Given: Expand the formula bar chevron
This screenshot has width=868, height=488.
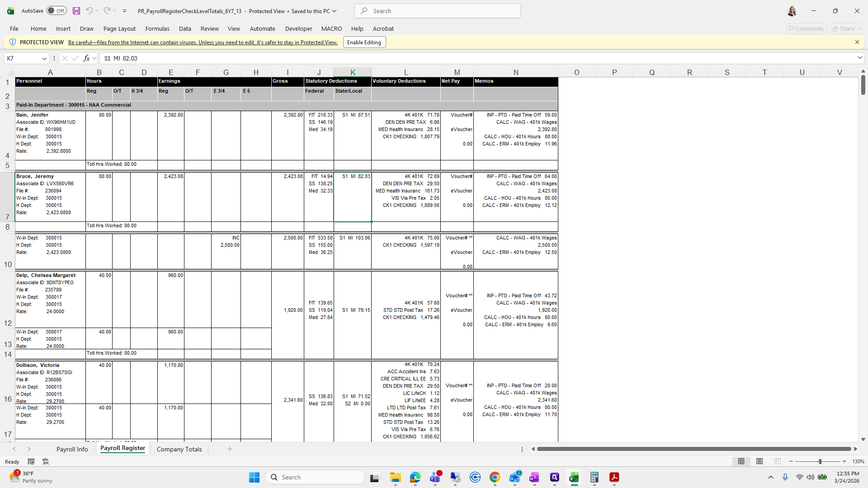Looking at the screenshot, I should 859,58.
